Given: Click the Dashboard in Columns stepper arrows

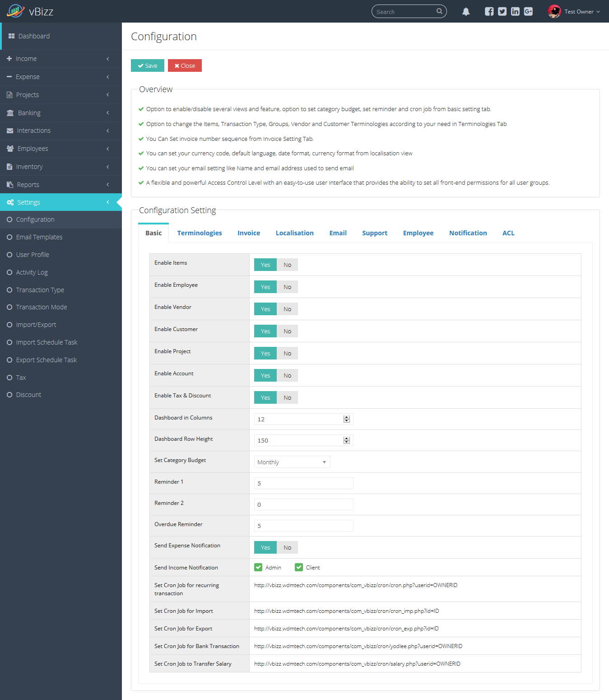Looking at the screenshot, I should point(346,419).
